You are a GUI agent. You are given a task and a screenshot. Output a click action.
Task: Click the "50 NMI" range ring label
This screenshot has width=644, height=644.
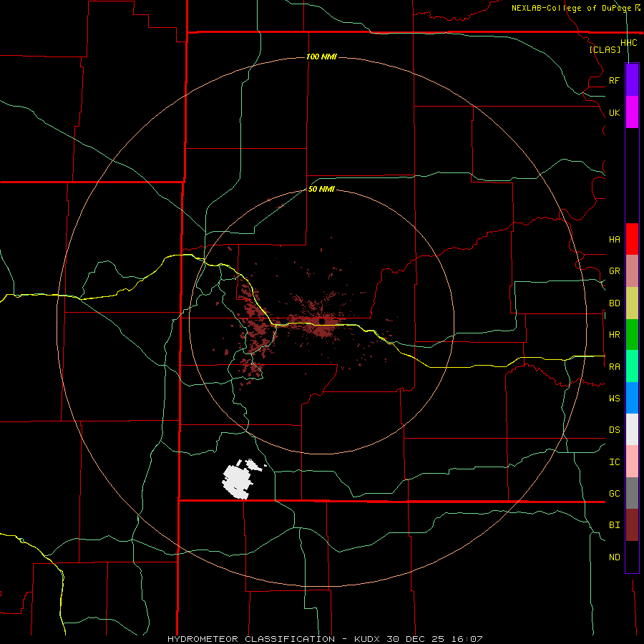click(321, 189)
